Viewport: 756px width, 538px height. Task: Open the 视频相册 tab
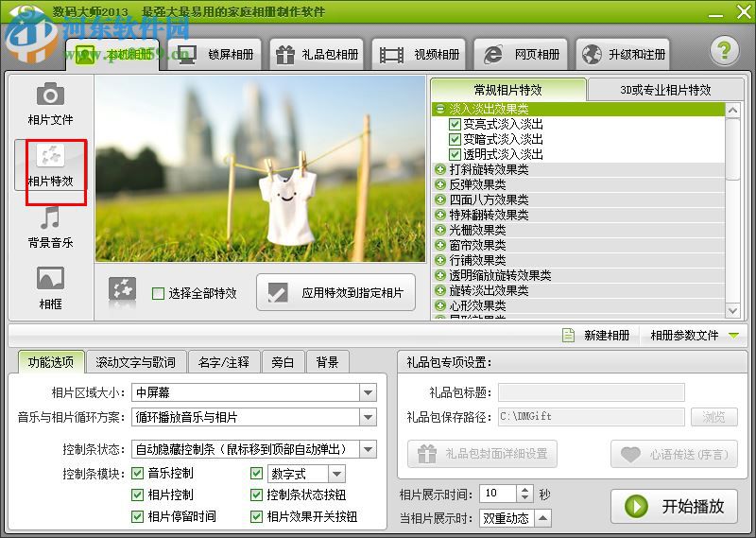click(x=419, y=55)
